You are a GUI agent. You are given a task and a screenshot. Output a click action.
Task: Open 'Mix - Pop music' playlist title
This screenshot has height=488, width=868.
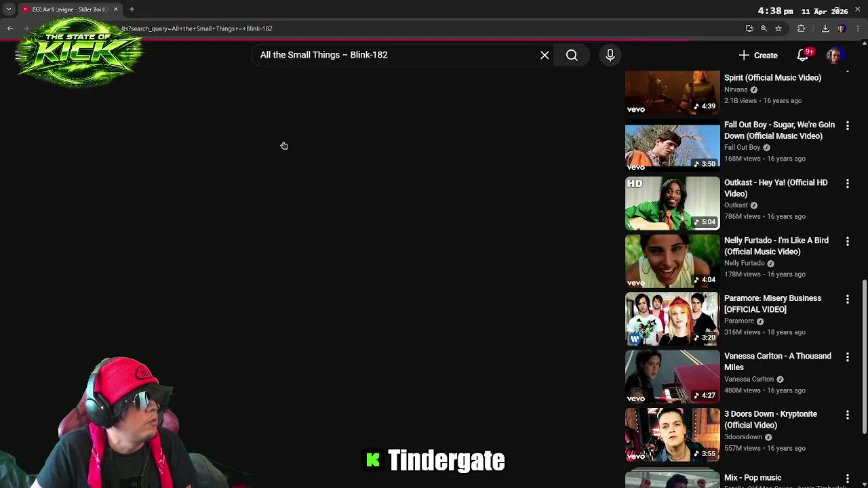click(753, 478)
